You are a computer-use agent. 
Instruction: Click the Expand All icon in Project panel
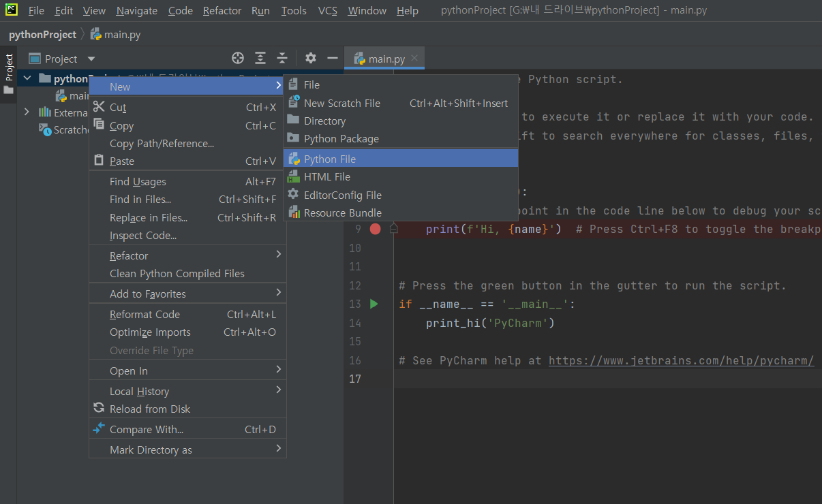260,59
